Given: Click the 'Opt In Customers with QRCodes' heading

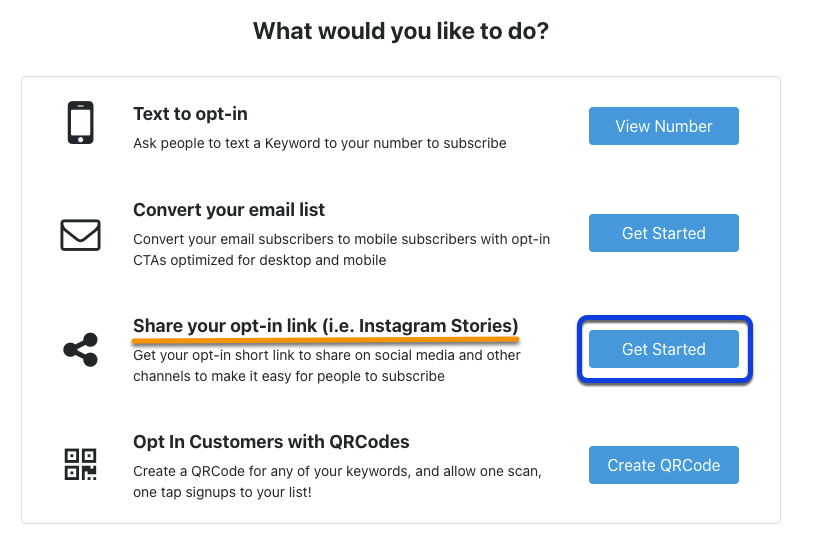Looking at the screenshot, I should (271, 442).
